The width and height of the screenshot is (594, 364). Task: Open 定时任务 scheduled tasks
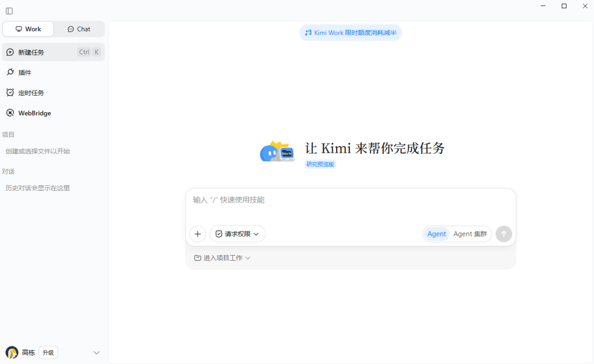pos(53,93)
